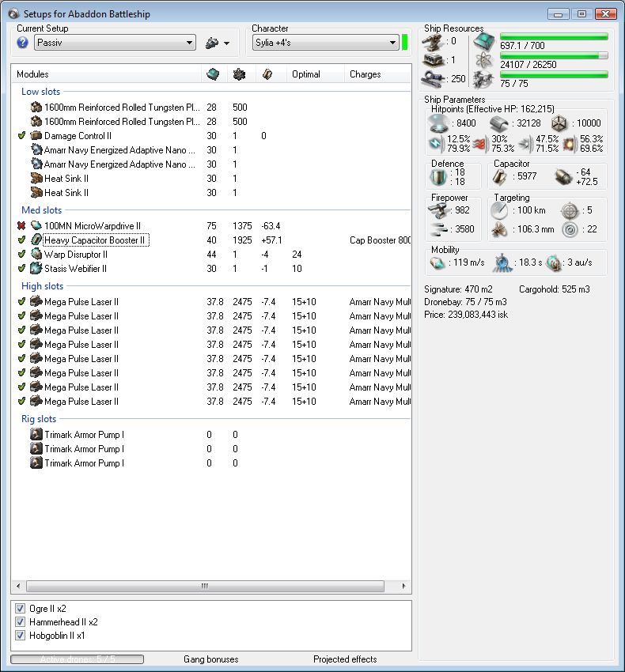Click the Damage Control II module icon
This screenshot has height=672, width=625.
click(x=36, y=136)
